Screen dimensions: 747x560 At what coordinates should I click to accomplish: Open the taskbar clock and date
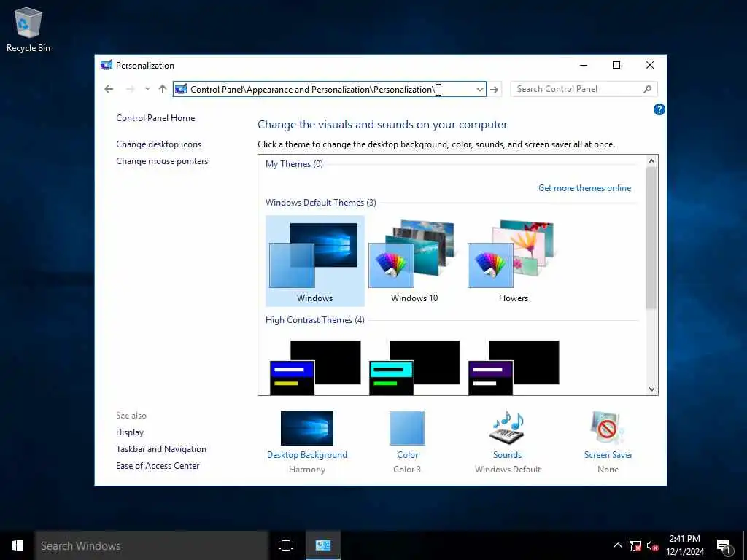[x=684, y=545]
